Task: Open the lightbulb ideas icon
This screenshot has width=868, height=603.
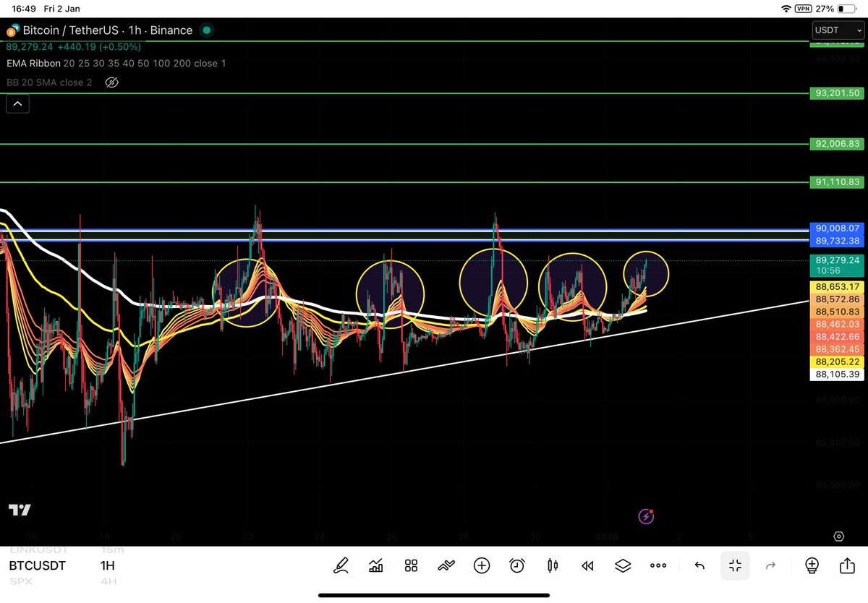Action: pos(812,566)
